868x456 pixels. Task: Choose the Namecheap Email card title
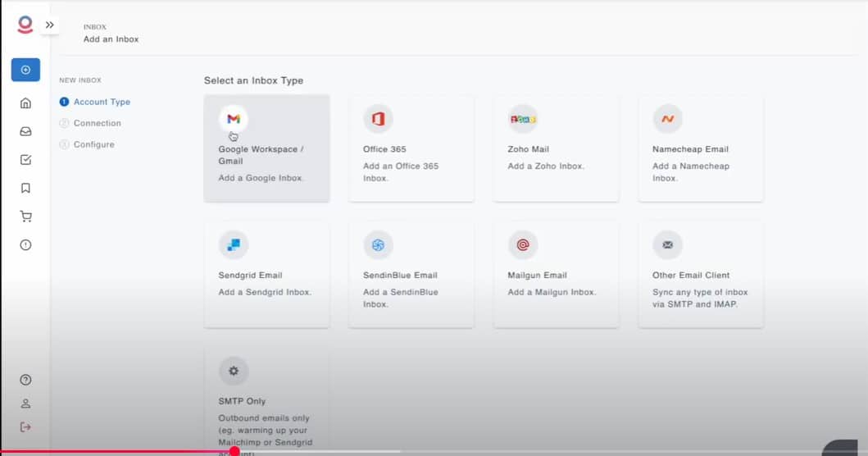(690, 149)
